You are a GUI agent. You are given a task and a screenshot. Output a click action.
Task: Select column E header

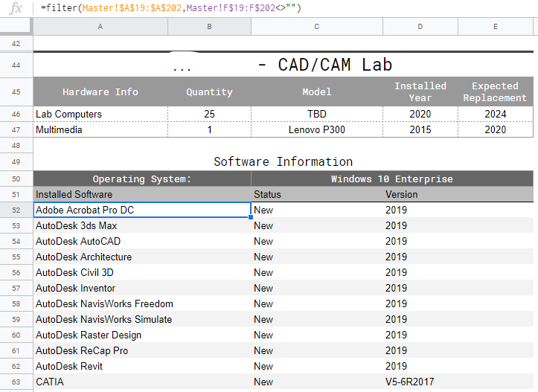point(496,27)
